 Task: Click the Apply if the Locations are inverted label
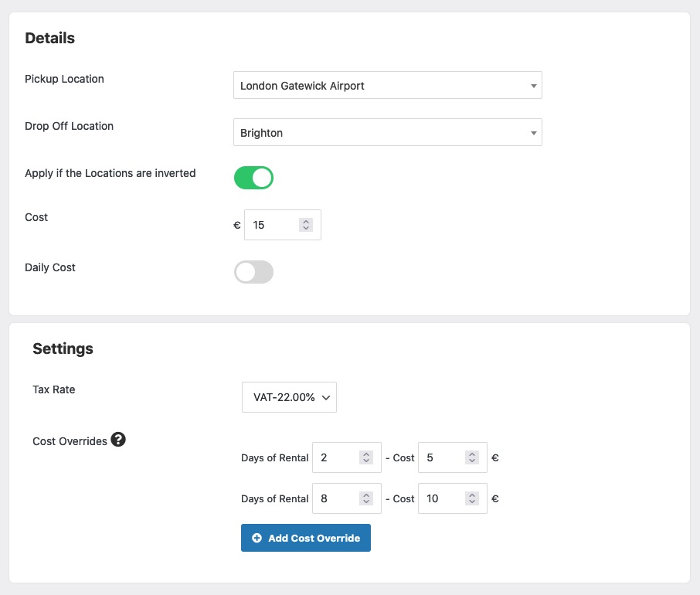110,173
